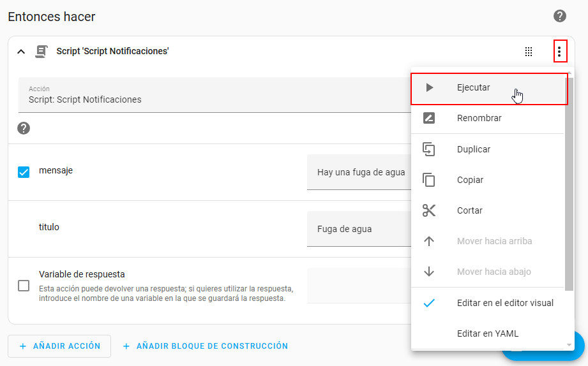Click the Copiar icon in the menu
Image resolution: width=588 pixels, height=366 pixels.
pos(429,180)
